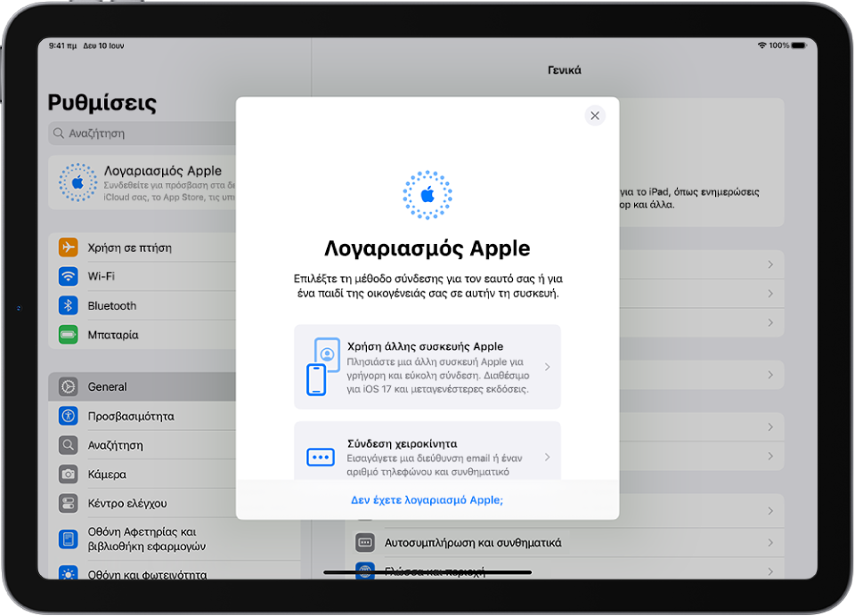Open Οθόνη Αφετηρίας και βιβλιοθήκη εφαρμογών
Image resolution: width=855 pixels, height=616 pixels.
click(175, 539)
